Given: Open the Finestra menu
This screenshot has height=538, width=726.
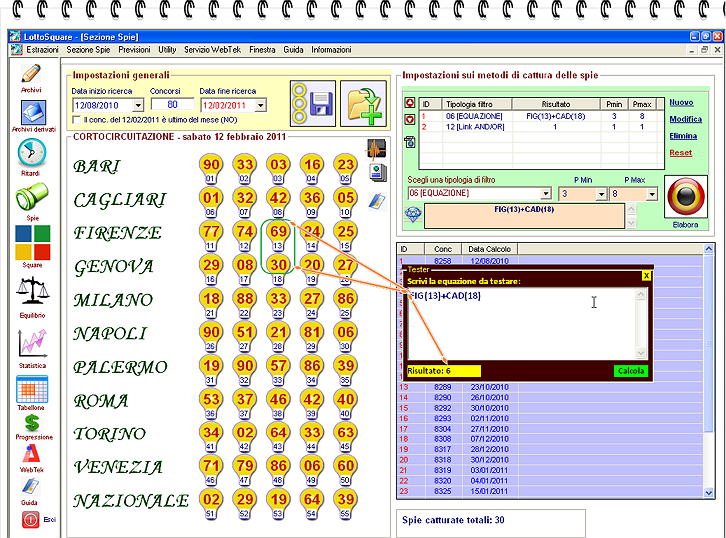Looking at the screenshot, I should click(x=262, y=50).
